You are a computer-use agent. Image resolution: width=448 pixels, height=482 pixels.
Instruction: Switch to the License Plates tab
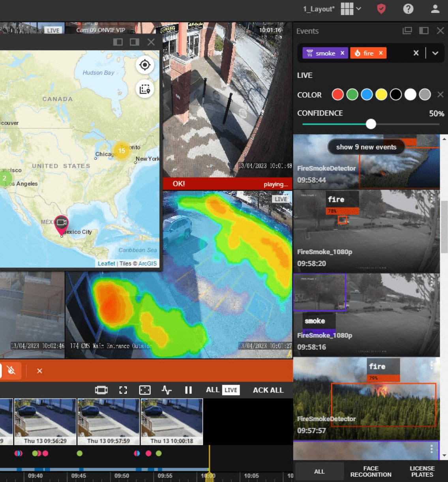tap(422, 471)
